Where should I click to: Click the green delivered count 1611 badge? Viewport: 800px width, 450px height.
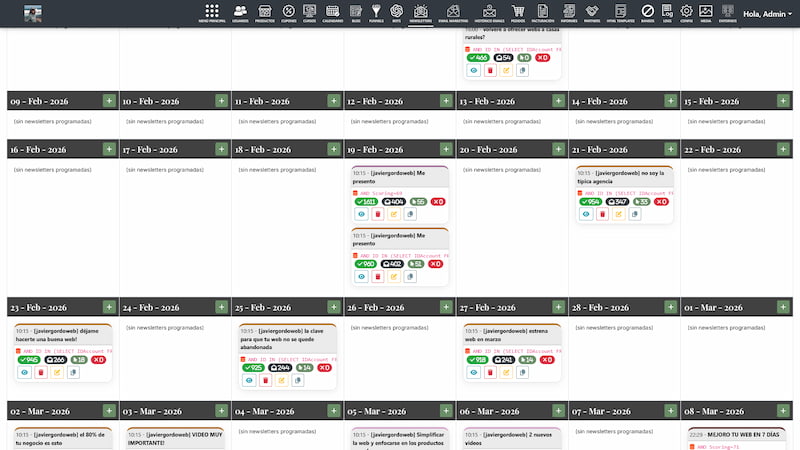coord(366,201)
